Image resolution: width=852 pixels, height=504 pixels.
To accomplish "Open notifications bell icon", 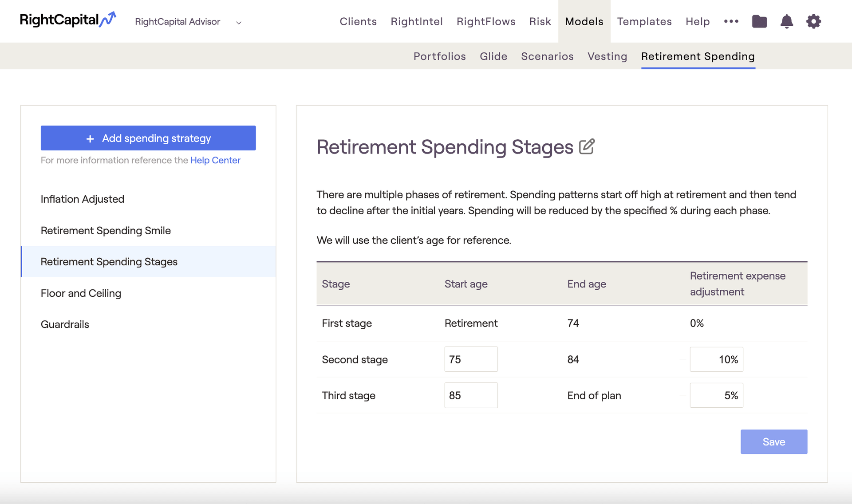I will tap(786, 21).
